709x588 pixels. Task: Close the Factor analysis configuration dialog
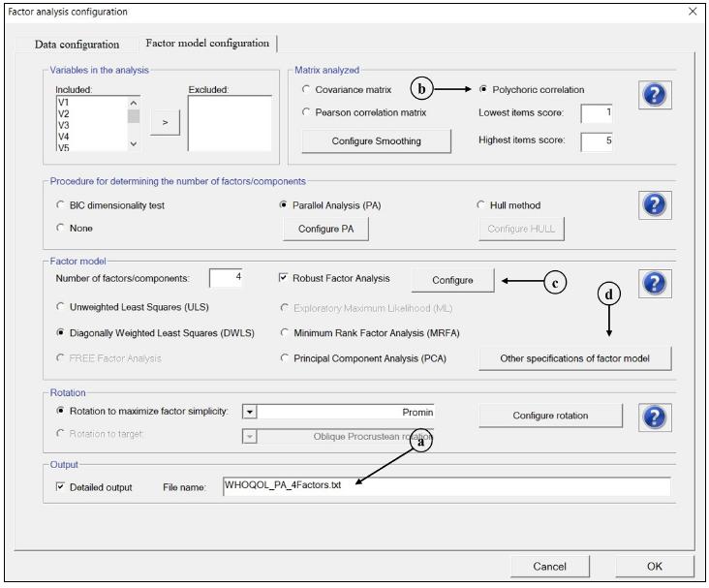click(693, 11)
